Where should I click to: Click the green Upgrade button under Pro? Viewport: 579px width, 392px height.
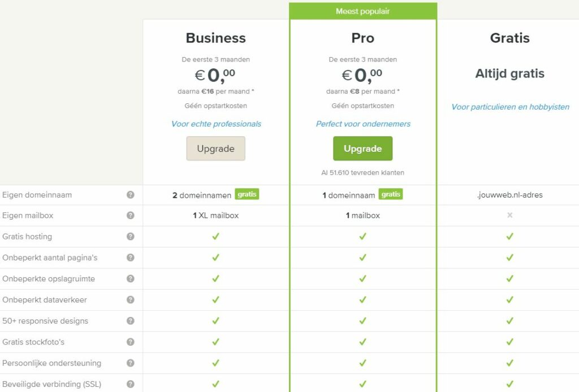pyautogui.click(x=362, y=149)
